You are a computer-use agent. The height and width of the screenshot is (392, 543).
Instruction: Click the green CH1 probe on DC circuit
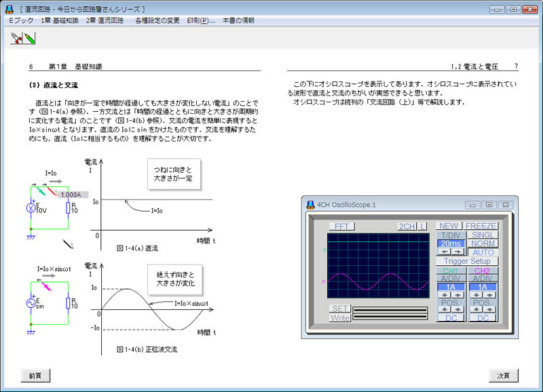tap(41, 191)
